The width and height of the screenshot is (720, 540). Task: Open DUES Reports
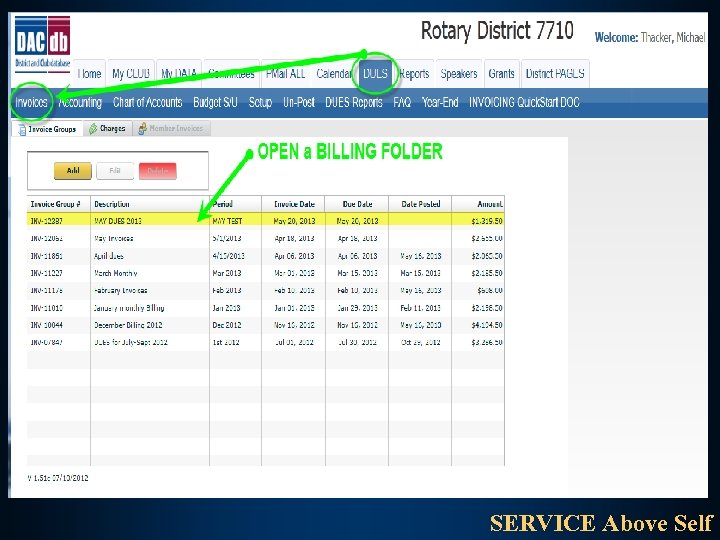pyautogui.click(x=354, y=102)
